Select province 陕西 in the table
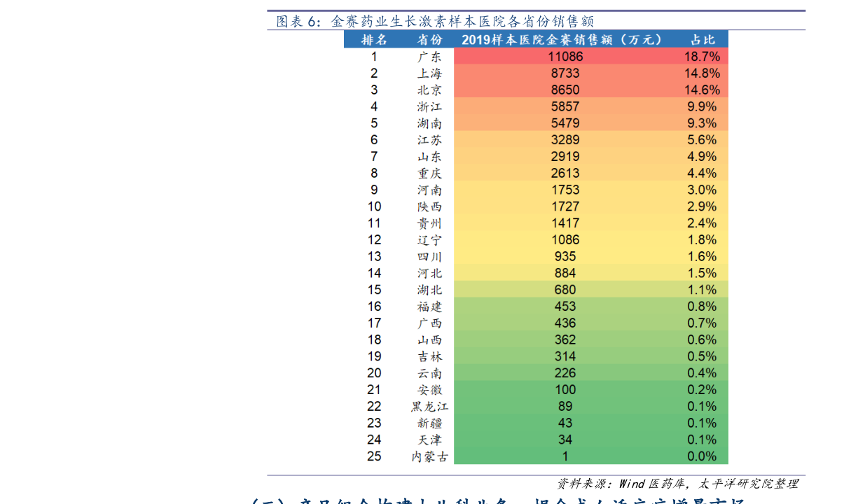Image resolution: width=858 pixels, height=504 pixels. 429,206
